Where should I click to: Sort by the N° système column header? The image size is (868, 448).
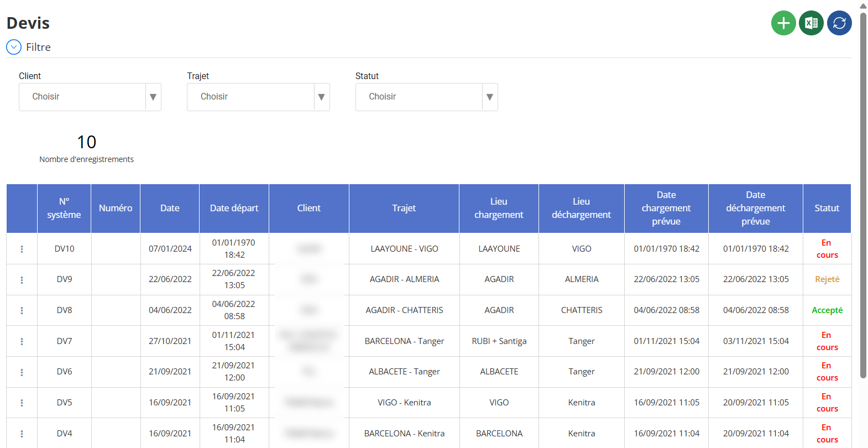(64, 209)
